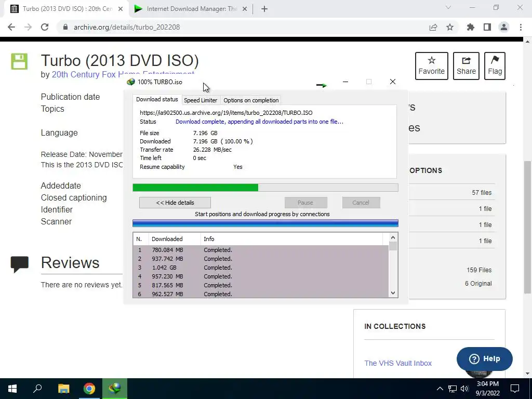
Task: Click the connections list scroll up arrow
Action: pos(393,237)
